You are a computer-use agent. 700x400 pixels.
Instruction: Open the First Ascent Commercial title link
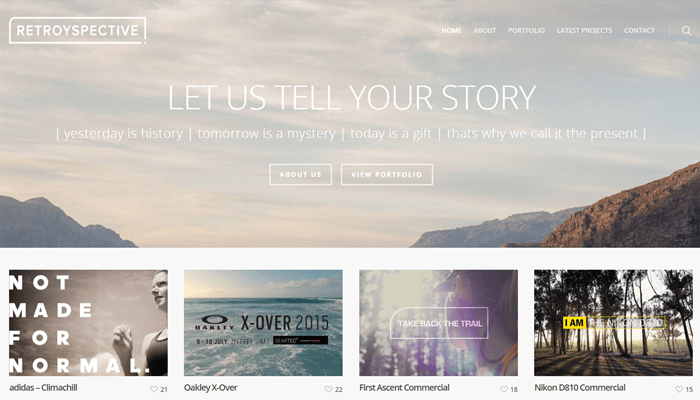404,388
